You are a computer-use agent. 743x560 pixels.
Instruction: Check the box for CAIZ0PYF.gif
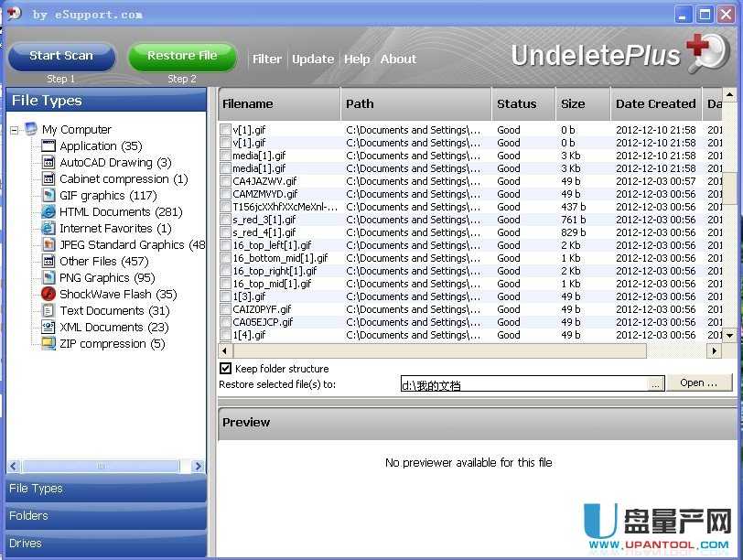(225, 309)
